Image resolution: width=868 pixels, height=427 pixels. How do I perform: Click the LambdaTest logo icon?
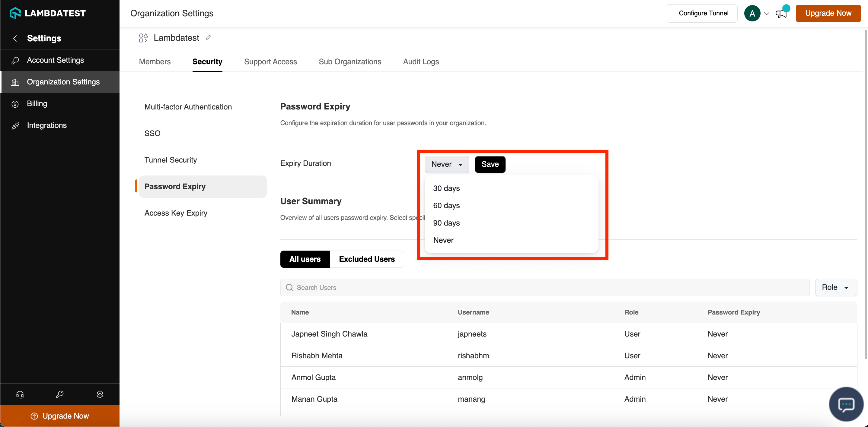point(15,13)
